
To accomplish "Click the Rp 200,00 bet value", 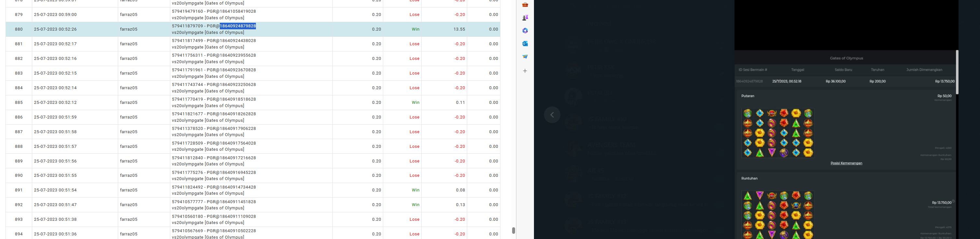I will (x=877, y=81).
